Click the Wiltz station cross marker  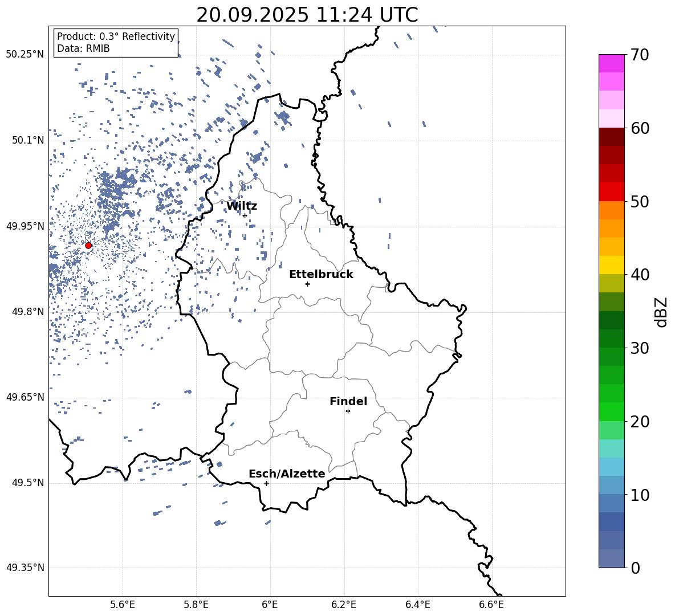(245, 215)
